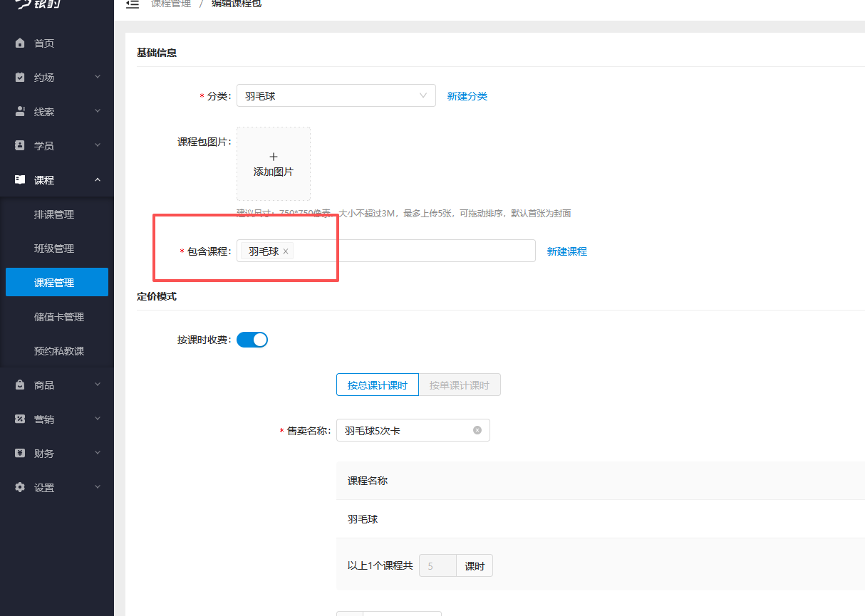Clear the 售卖名称 input with the x icon

477,430
